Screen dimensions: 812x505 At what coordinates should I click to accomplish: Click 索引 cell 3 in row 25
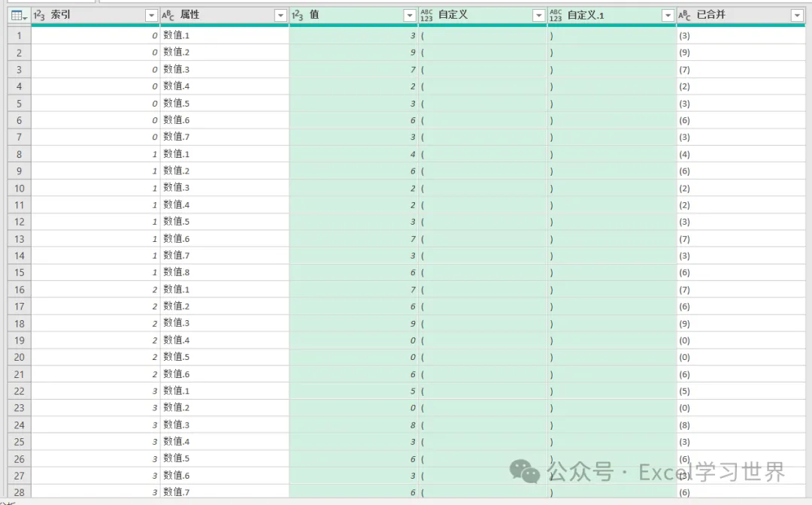tap(95, 442)
